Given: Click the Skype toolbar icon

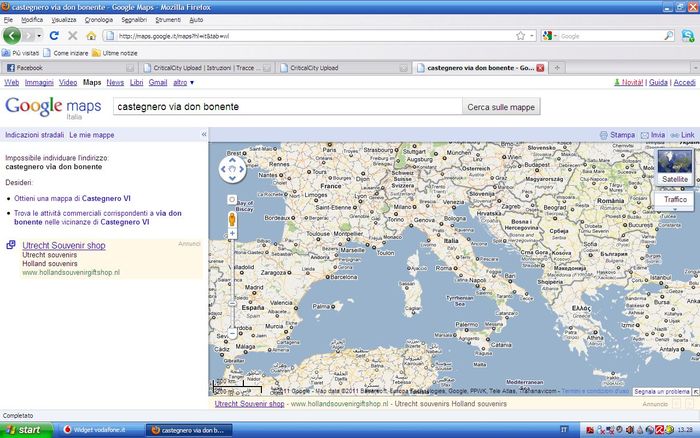Looking at the screenshot, I should pyautogui.click(x=688, y=36).
